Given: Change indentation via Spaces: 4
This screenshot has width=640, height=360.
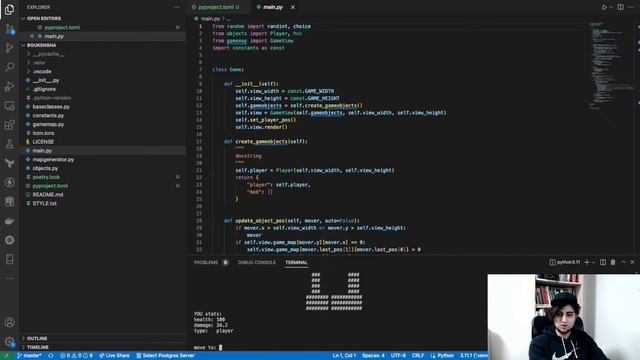Looking at the screenshot, I should [373, 356].
